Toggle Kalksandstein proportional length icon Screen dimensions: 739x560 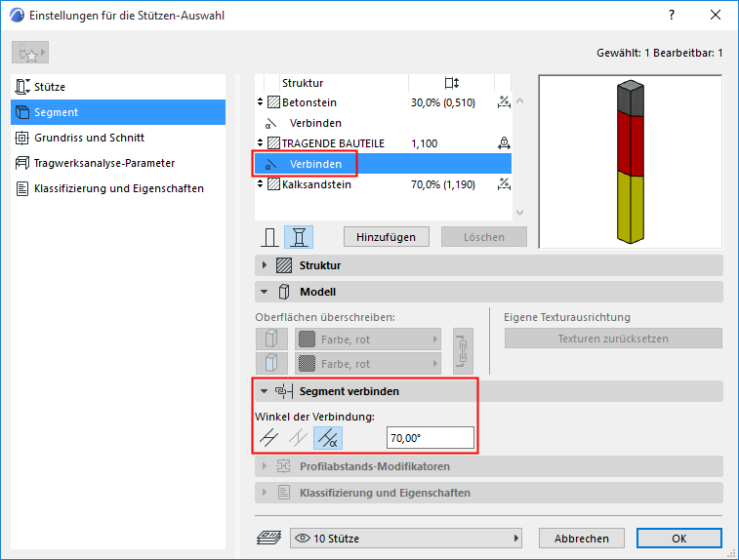click(504, 184)
